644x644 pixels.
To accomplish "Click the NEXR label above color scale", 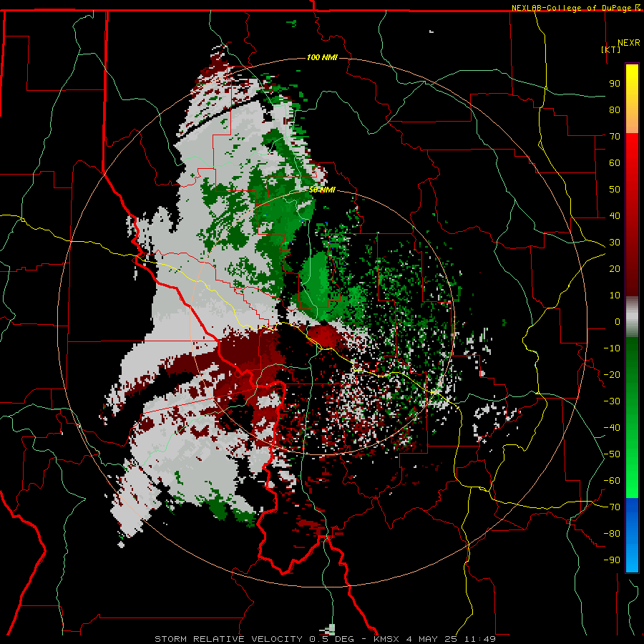I will [x=628, y=43].
